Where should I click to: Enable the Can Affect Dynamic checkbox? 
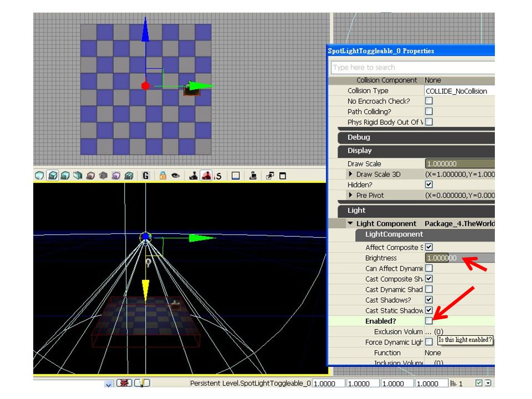[429, 268]
